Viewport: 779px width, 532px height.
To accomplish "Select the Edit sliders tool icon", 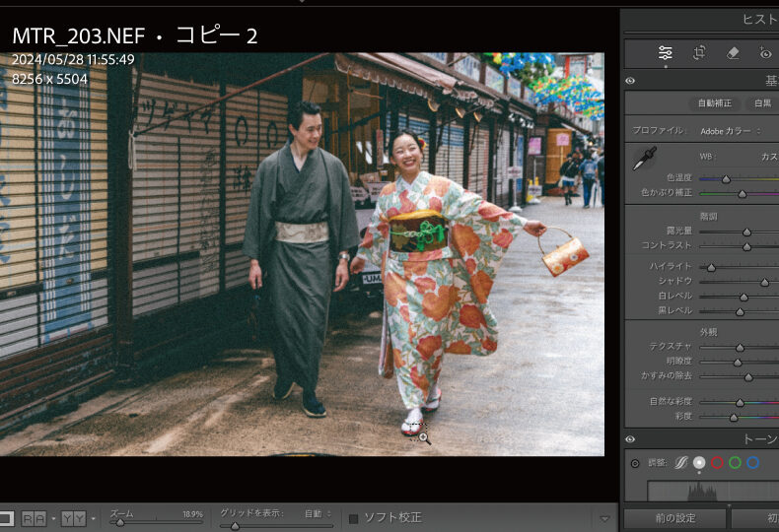I will (x=666, y=53).
